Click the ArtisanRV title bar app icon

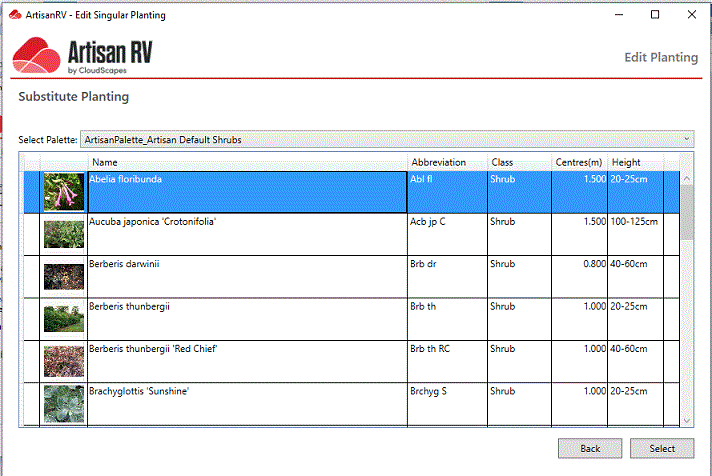pyautogui.click(x=13, y=15)
